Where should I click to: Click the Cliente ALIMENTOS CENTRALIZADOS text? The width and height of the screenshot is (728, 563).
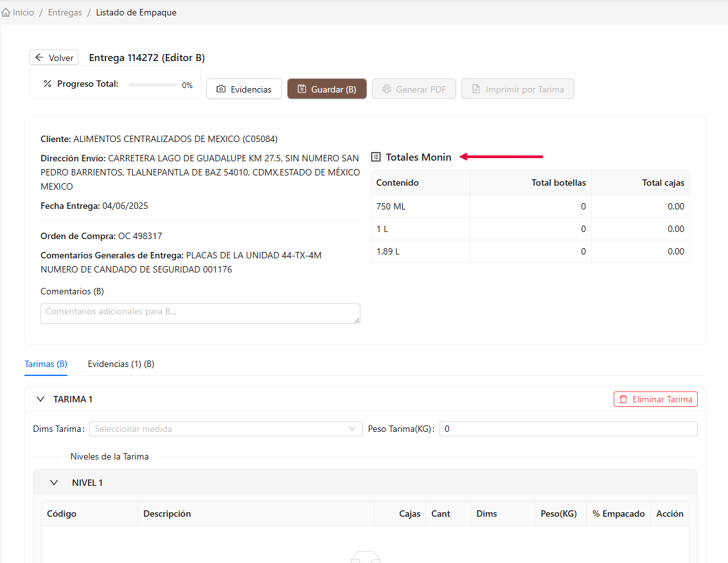pos(159,139)
